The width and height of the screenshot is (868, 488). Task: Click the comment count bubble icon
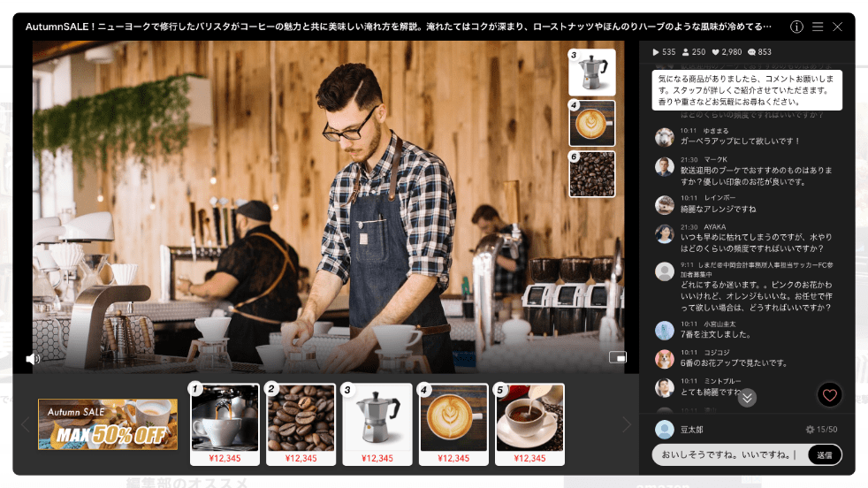click(x=751, y=52)
